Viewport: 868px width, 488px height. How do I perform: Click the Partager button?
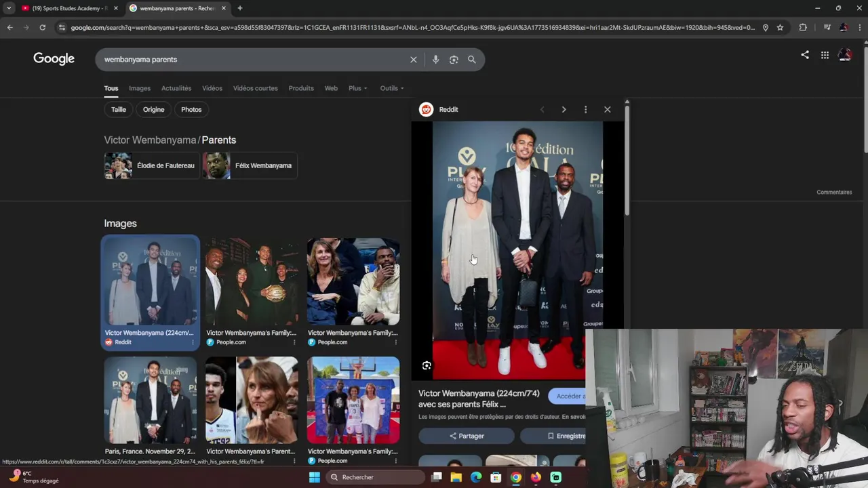[x=467, y=436]
